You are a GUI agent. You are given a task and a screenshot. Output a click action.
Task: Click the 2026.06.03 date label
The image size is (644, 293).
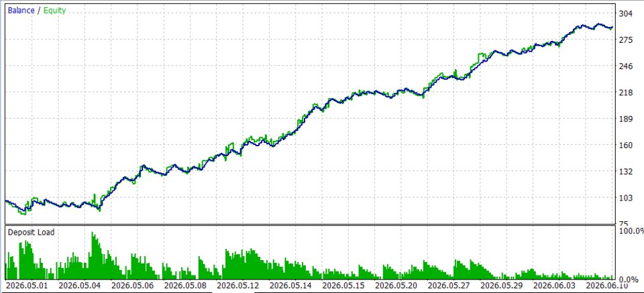point(555,285)
